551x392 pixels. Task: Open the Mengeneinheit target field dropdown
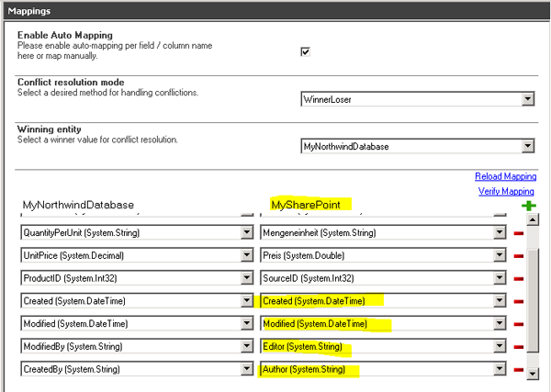coord(500,233)
